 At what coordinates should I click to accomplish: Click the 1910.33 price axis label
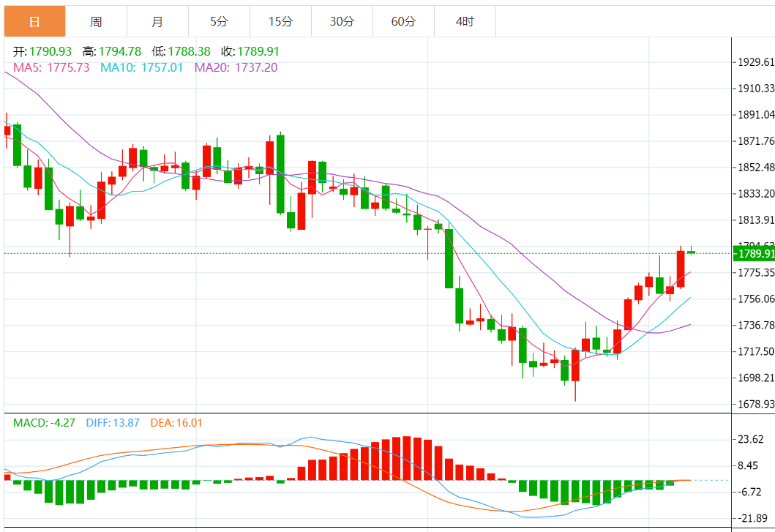756,88
